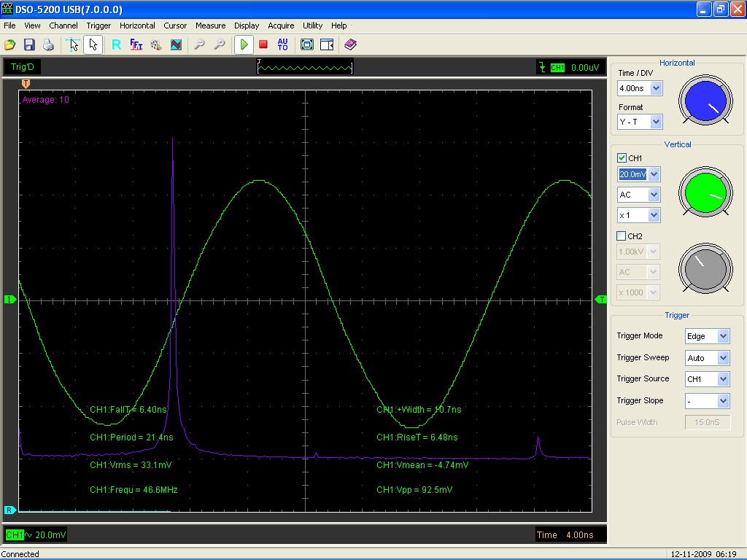Screen dimensions: 747x560
Task: Open the Acquire menu
Action: [281, 26]
